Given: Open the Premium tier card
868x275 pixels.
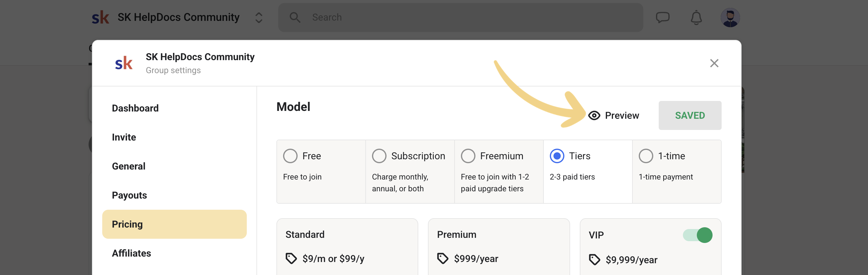Looking at the screenshot, I should point(499,246).
